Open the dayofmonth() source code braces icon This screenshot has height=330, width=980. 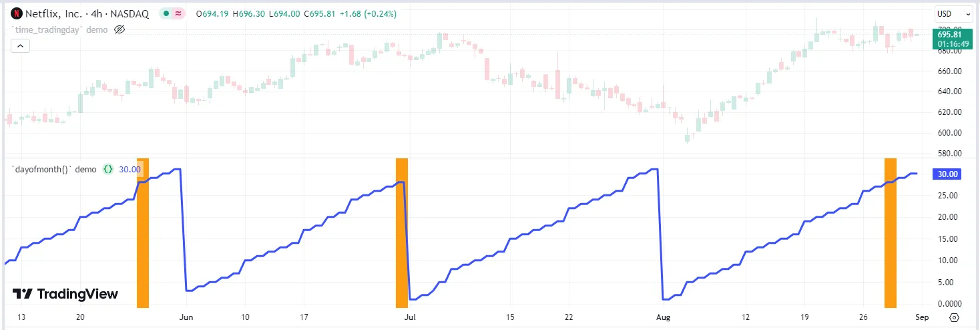tap(108, 170)
